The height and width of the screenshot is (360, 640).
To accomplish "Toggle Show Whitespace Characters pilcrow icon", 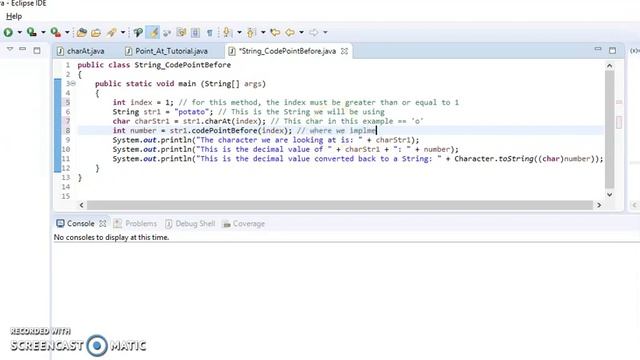I will [x=209, y=32].
